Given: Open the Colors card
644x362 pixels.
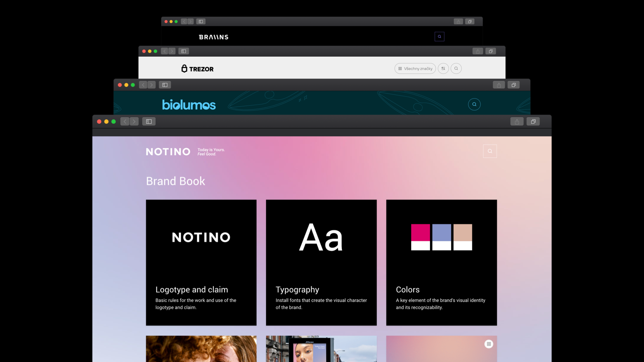Looking at the screenshot, I should coord(441,263).
